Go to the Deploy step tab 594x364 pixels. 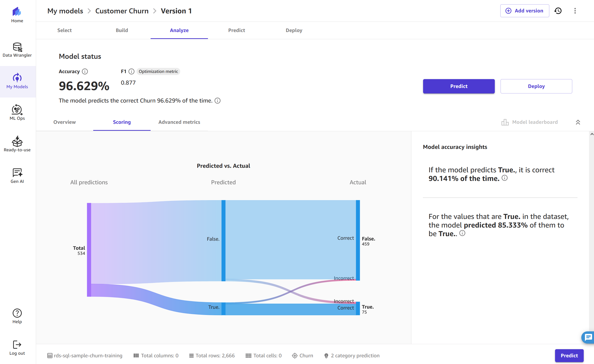294,30
